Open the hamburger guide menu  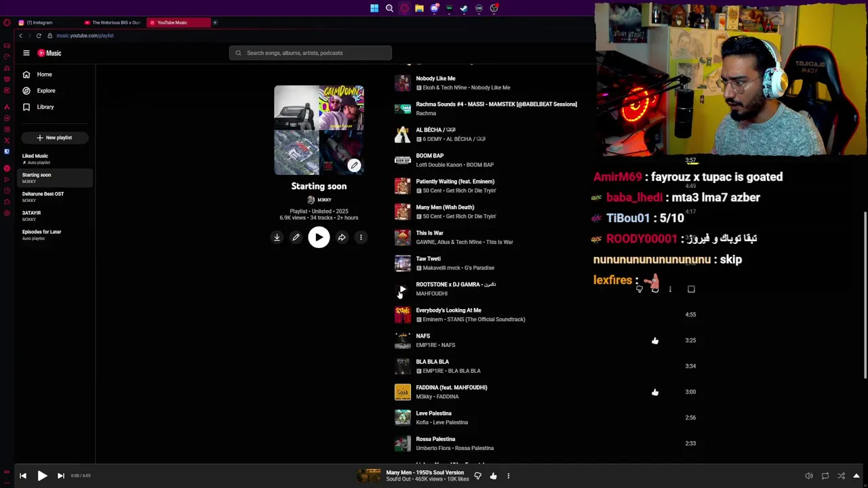point(26,53)
